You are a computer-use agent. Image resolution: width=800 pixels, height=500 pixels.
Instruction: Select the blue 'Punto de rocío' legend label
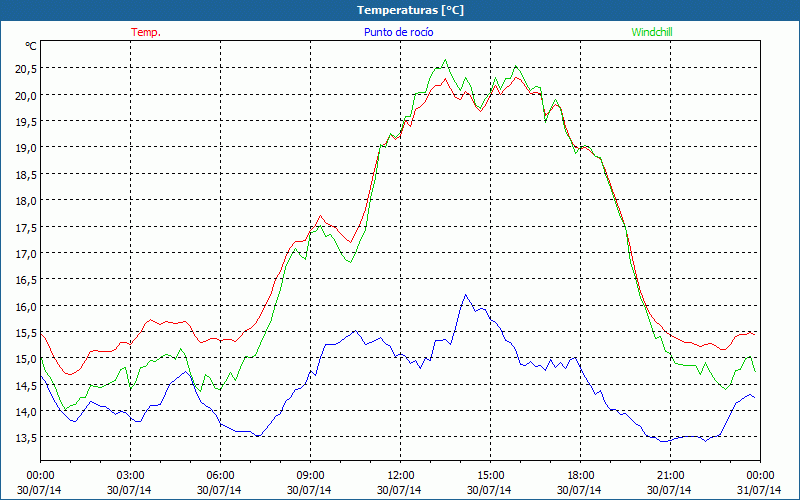[398, 32]
